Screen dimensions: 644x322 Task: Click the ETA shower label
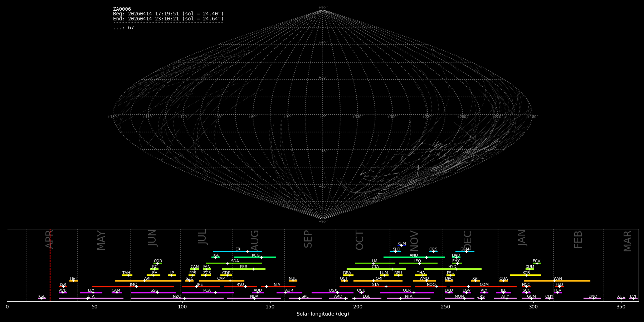pos(91,297)
